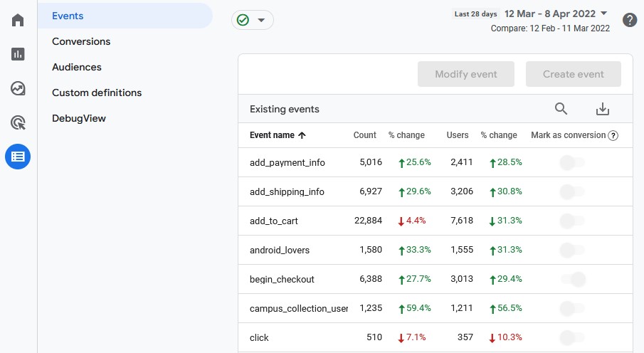Select the Configure list icon
Screen dimensions: 644x353
18,157
